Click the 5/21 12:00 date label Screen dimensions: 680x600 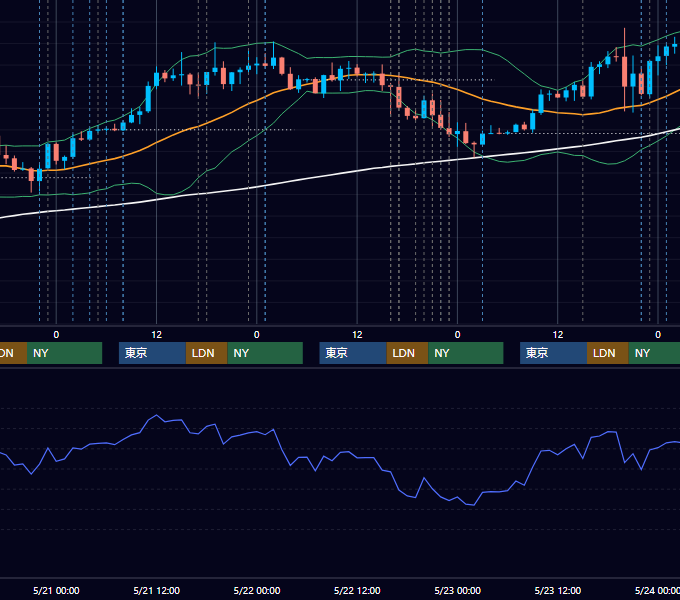(157, 590)
